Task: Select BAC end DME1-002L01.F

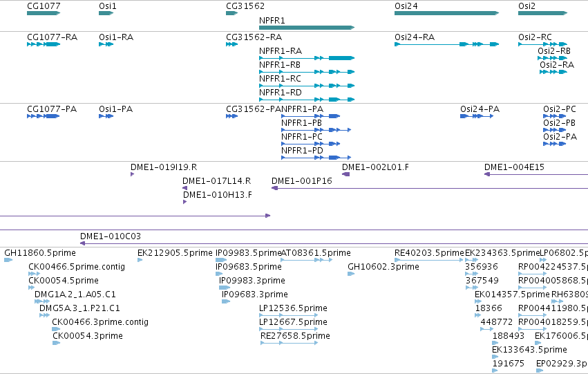Action: 345,174
